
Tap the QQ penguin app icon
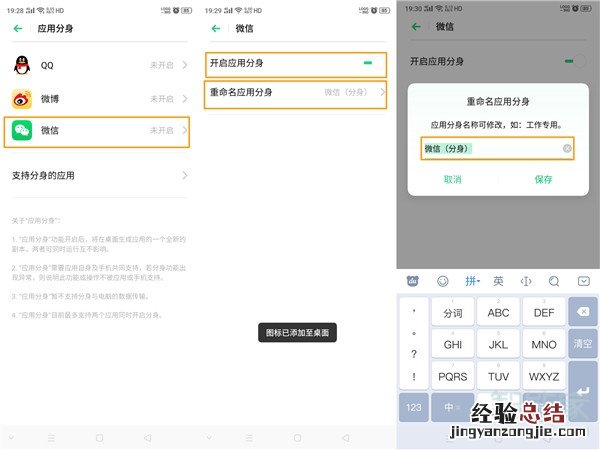[x=22, y=65]
